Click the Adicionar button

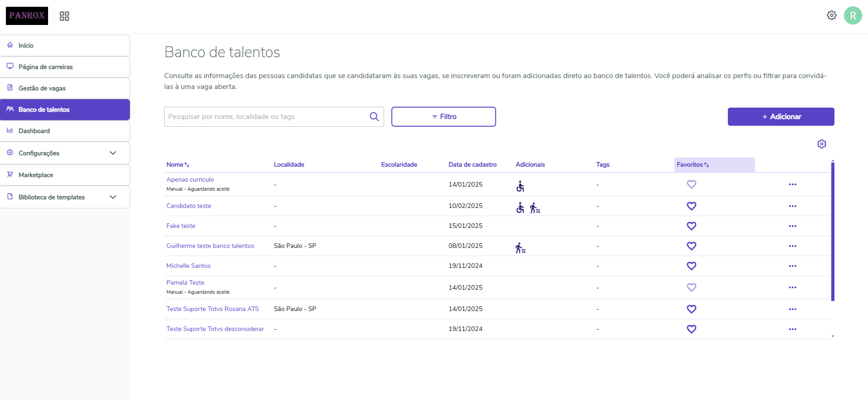point(781,117)
